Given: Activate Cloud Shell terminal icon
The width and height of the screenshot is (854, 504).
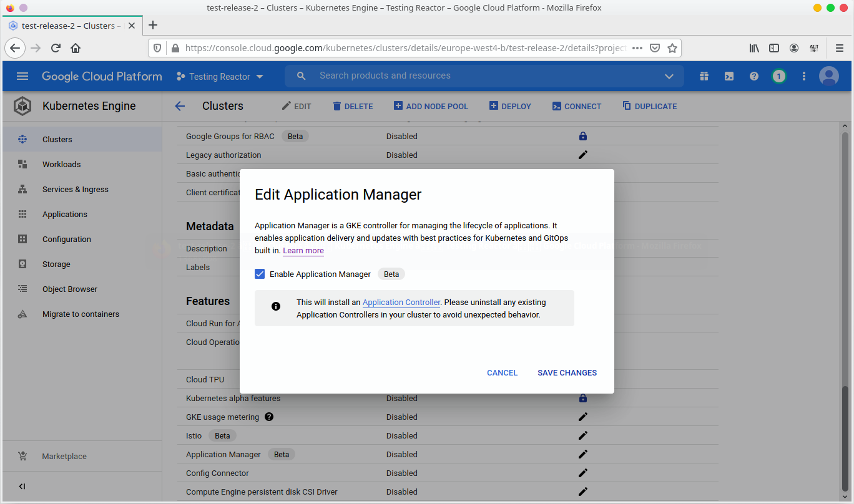Looking at the screenshot, I should tap(729, 76).
